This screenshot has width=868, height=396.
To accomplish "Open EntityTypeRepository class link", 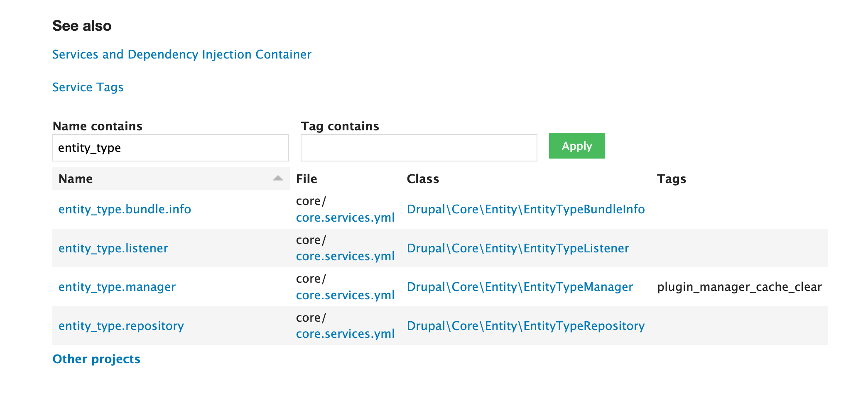I will (x=526, y=326).
